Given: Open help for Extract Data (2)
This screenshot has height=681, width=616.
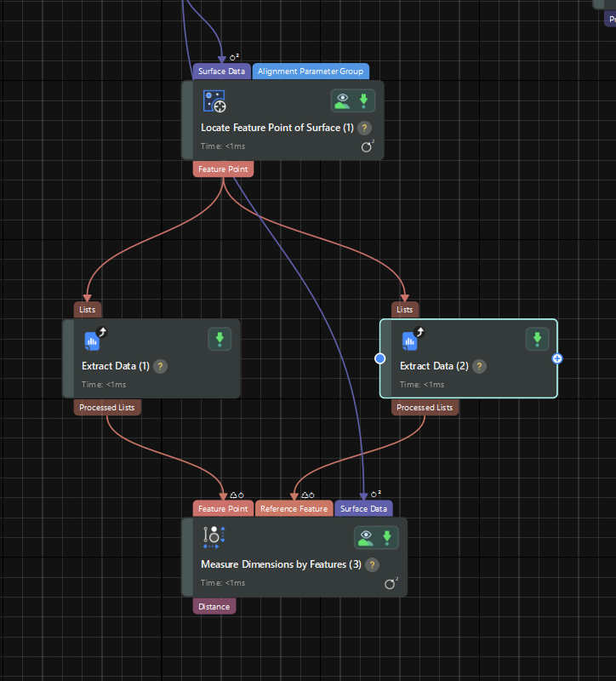Looking at the screenshot, I should (479, 366).
